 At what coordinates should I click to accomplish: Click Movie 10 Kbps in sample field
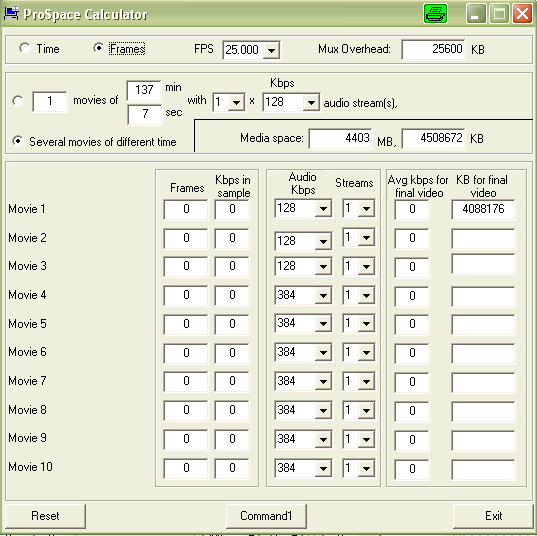pos(232,468)
